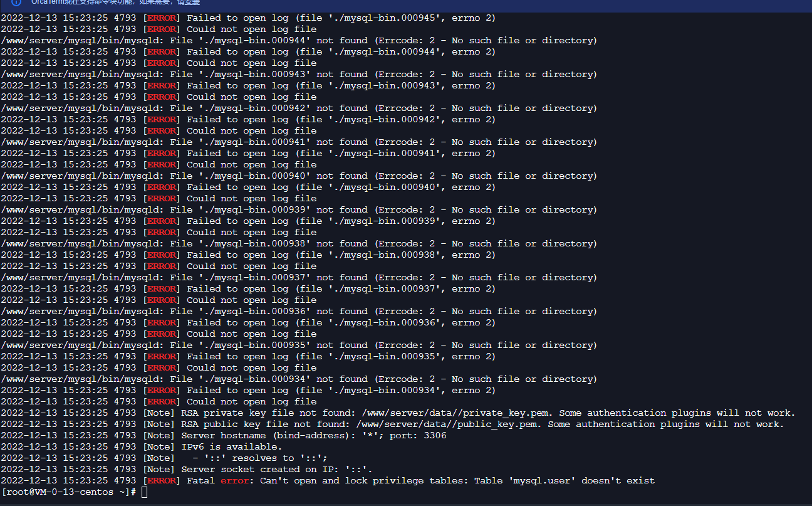Screen dimensions: 812x506
Task: Click the "resolves to '::'" note line
Action: 164,458
